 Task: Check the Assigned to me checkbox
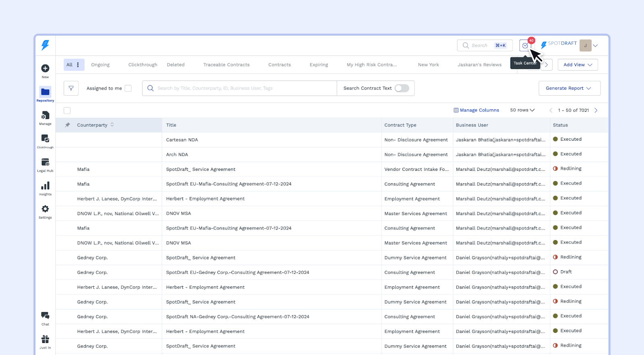coord(128,88)
